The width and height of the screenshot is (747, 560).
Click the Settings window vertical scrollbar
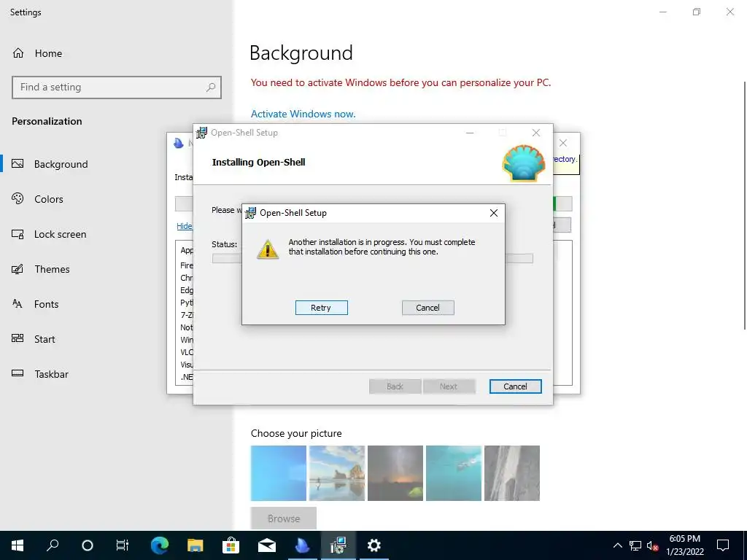(x=745, y=205)
